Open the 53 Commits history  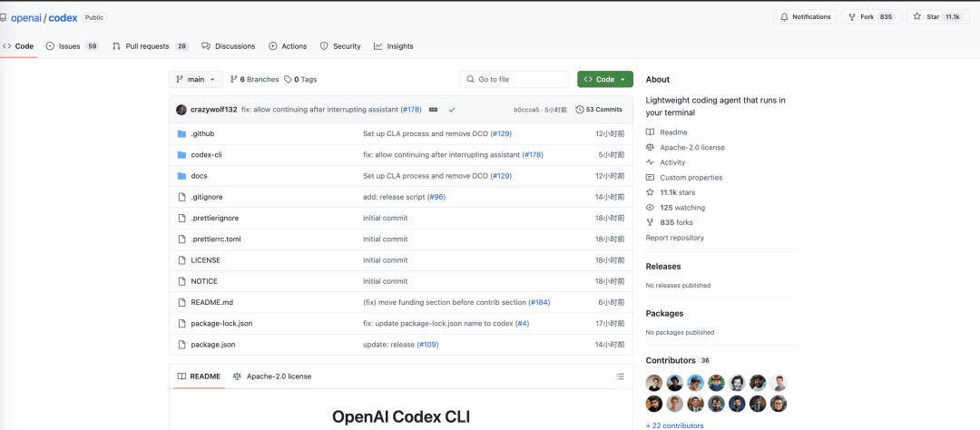599,110
